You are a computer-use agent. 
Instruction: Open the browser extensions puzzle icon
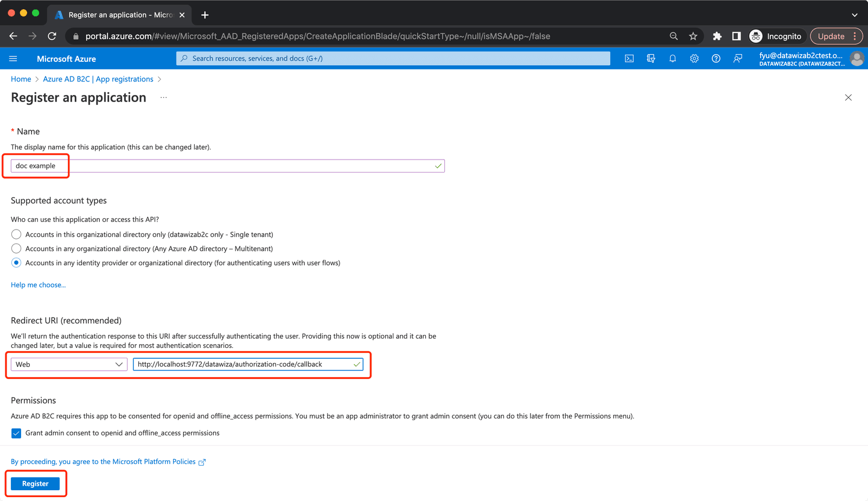(717, 36)
